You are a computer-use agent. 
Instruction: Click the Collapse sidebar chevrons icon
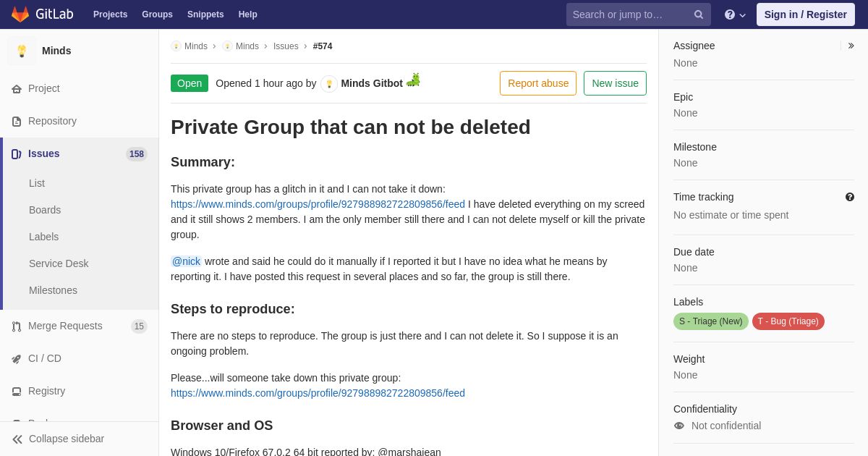click(17, 439)
